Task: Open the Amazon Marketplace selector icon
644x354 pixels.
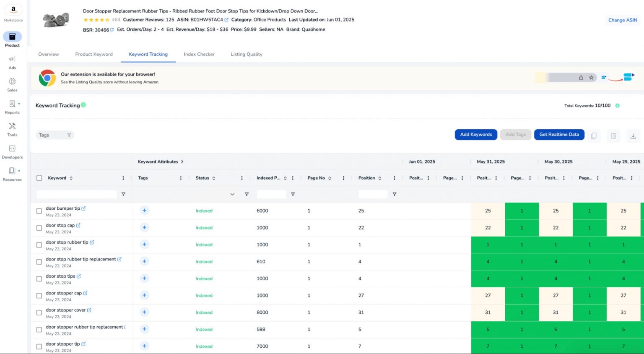Action: pyautogui.click(x=13, y=10)
